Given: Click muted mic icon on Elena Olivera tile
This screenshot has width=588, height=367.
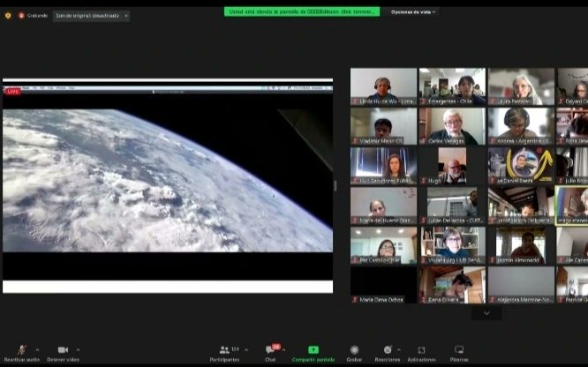Looking at the screenshot, I should click(424, 300).
